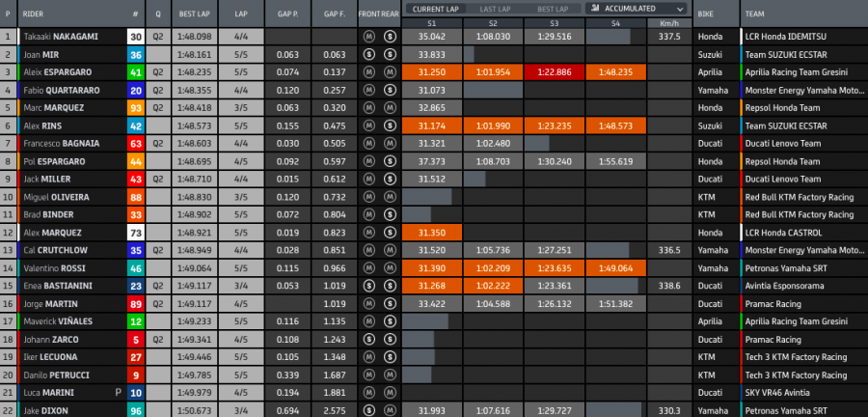Open the ACCUMULATED dropdown menu
This screenshot has height=417, width=868.
click(x=634, y=8)
